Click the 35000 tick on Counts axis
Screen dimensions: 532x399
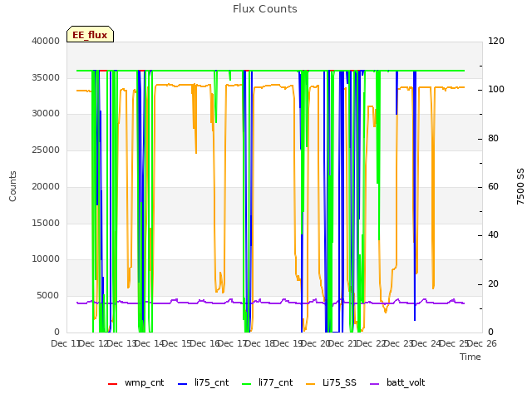tap(46, 77)
